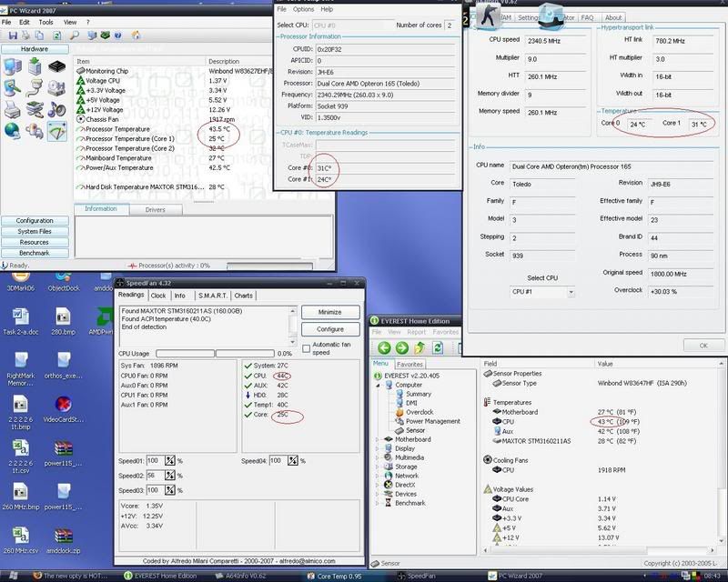Select the Overclock item in EVEREST tree

point(415,412)
